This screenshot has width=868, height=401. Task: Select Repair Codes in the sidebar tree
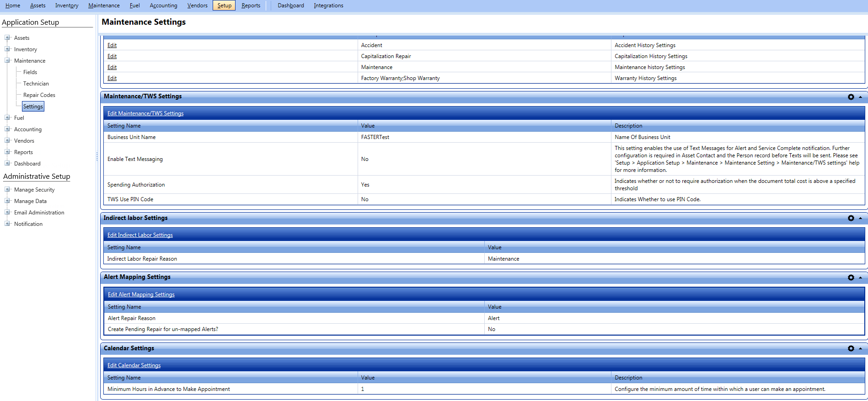(x=39, y=95)
